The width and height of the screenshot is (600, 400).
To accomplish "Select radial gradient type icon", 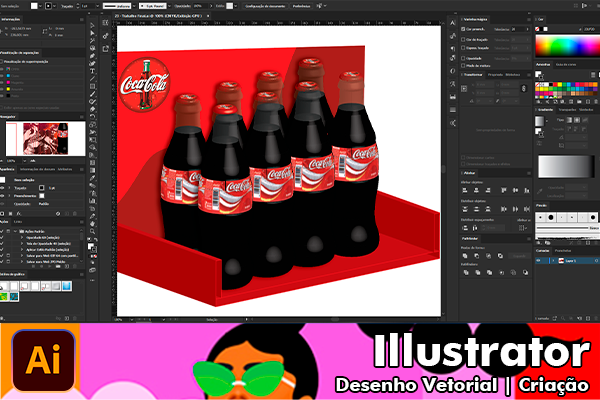I will click(577, 120).
